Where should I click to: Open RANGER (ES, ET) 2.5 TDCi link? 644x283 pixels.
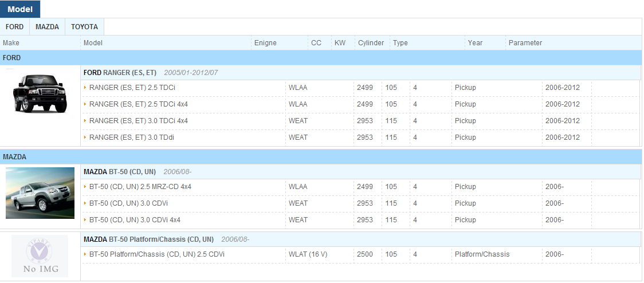coord(132,88)
